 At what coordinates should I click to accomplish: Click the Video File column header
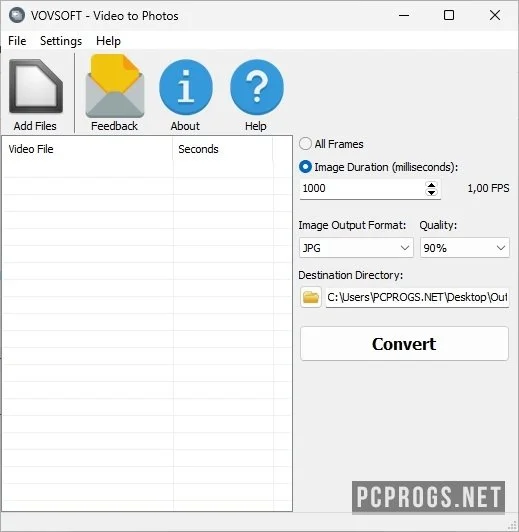[88, 149]
